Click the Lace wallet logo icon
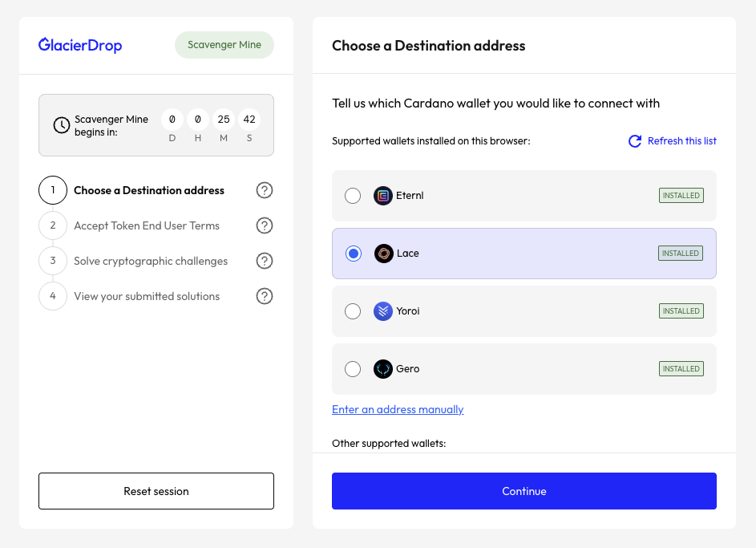This screenshot has width=756, height=548. coord(383,254)
